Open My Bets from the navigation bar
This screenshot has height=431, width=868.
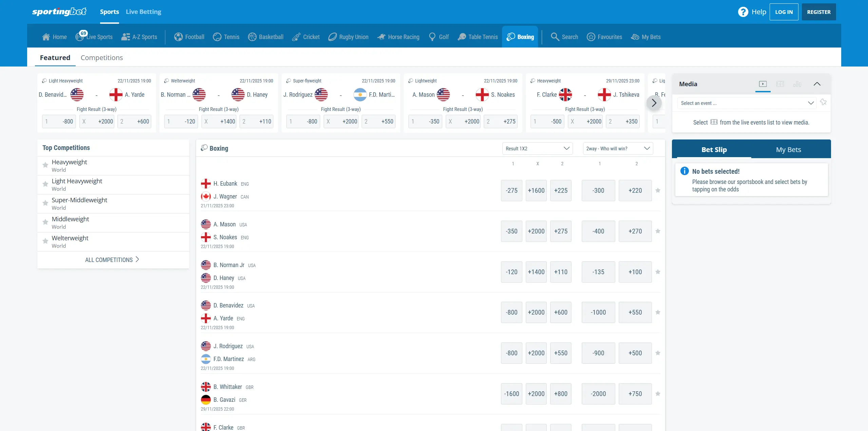pos(645,37)
